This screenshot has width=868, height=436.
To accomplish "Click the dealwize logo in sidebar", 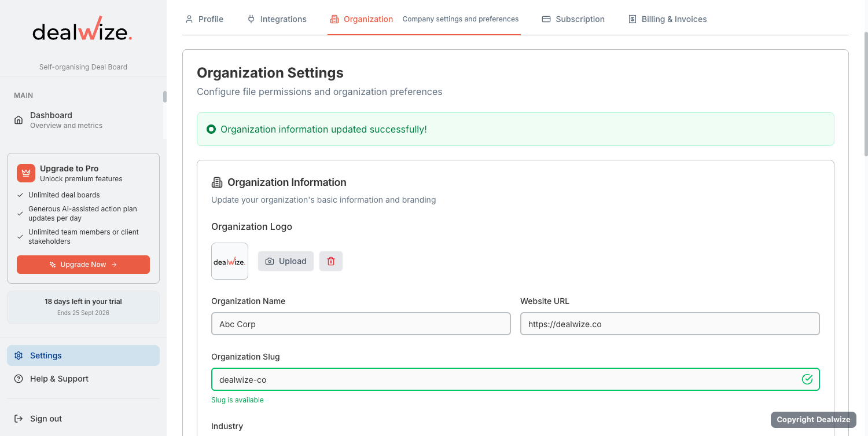I will (83, 30).
